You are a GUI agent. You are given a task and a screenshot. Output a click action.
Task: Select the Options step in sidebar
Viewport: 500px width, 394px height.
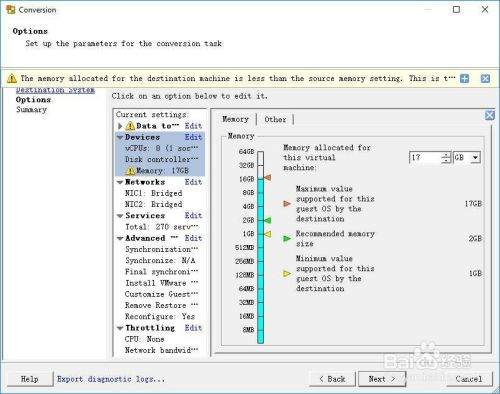[x=33, y=100]
